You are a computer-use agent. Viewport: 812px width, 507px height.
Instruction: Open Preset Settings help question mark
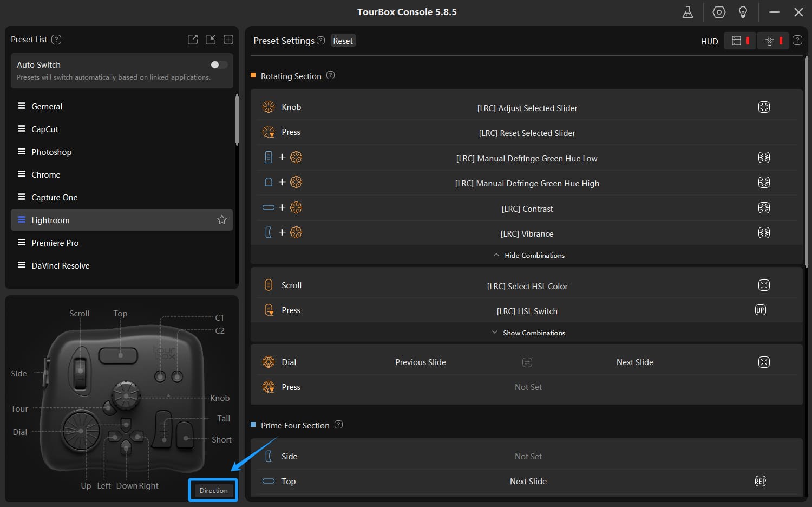(321, 41)
